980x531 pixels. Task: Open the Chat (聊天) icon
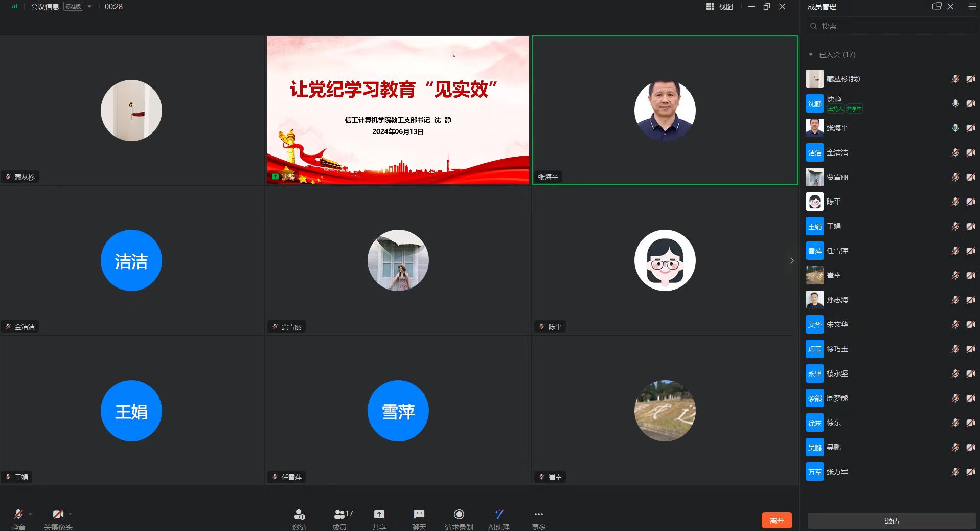click(419, 514)
